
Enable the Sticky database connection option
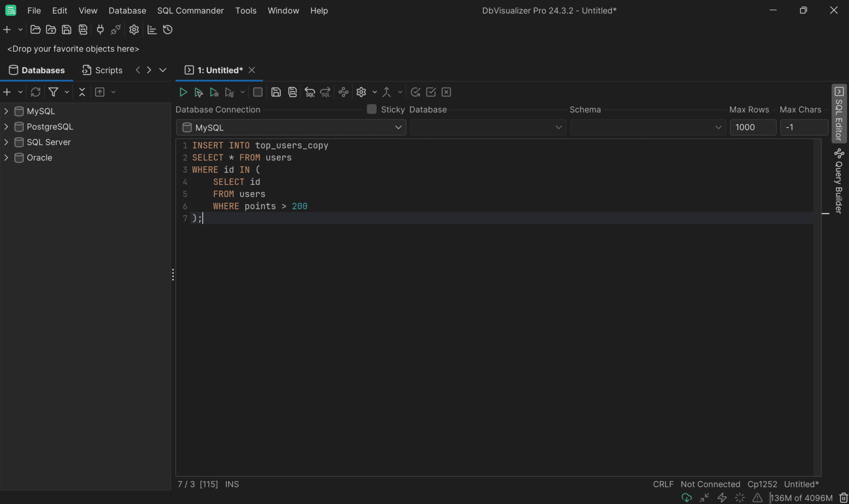pos(371,109)
